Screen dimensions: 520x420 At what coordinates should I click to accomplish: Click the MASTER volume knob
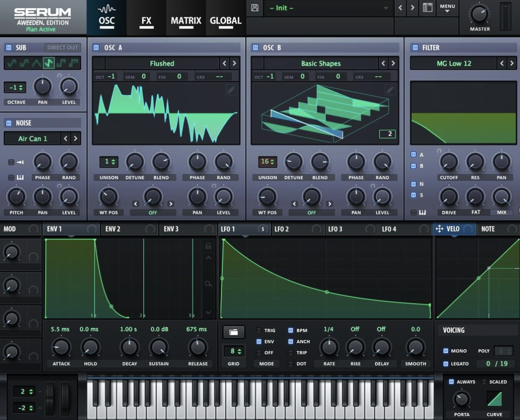tap(480, 14)
